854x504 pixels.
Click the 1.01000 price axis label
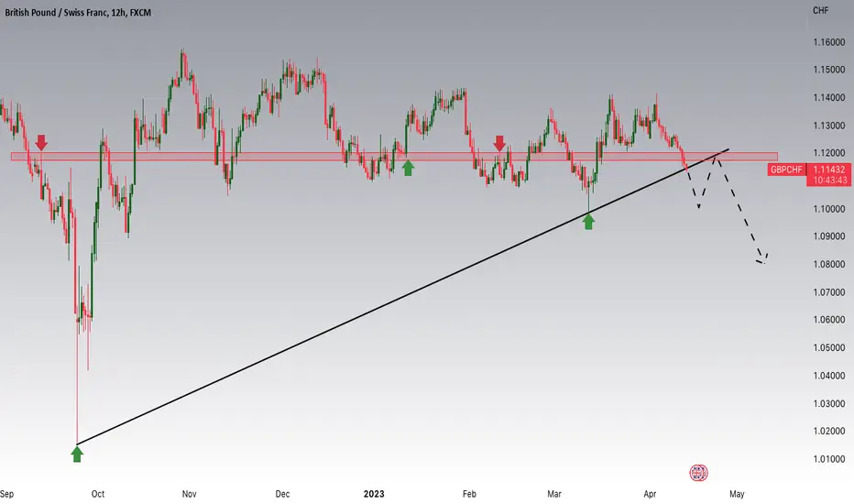(829, 459)
